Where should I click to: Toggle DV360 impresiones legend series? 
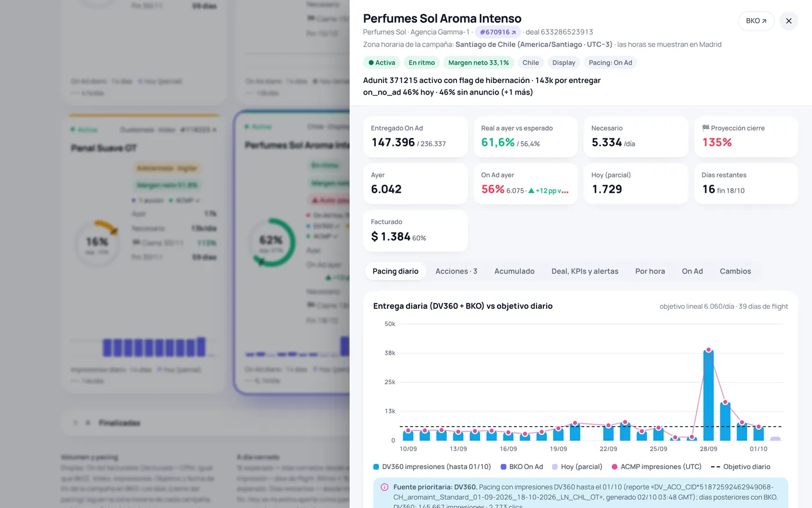coord(432,467)
